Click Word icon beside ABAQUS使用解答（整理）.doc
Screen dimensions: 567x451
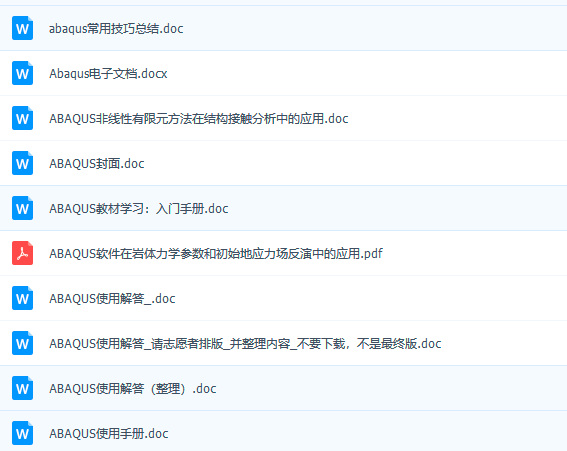click(x=22, y=388)
